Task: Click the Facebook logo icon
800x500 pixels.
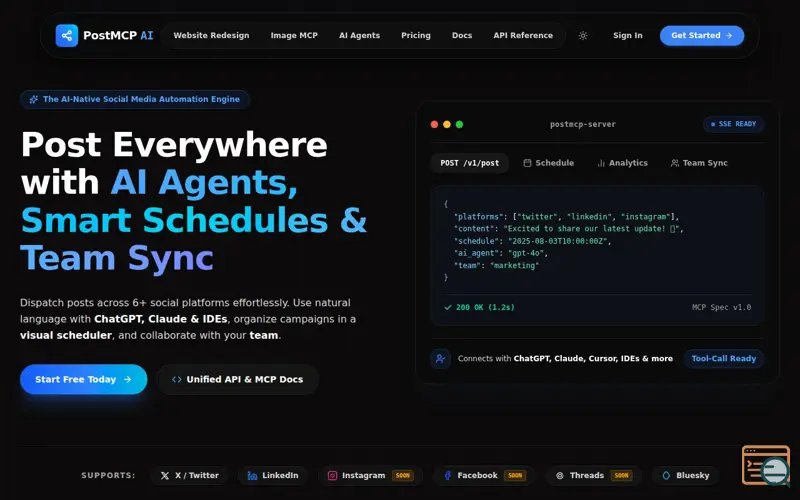Action: (447, 476)
